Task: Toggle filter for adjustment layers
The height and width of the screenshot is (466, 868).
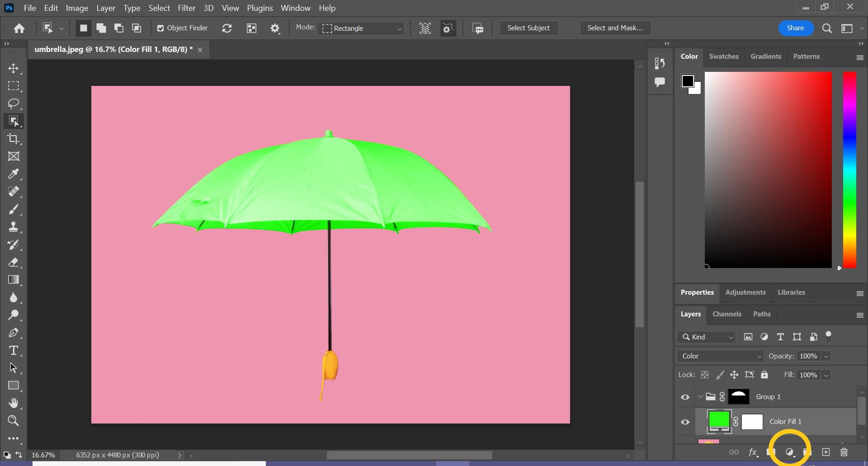Action: pos(764,337)
